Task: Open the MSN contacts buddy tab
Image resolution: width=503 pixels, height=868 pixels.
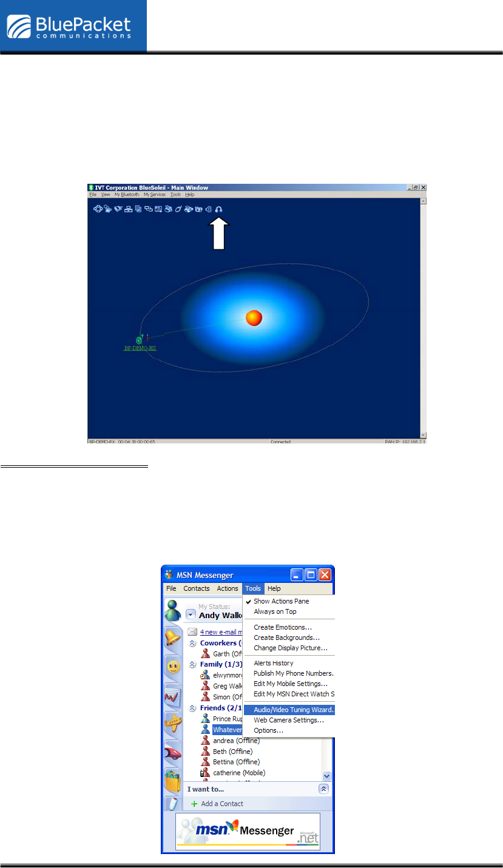Action: coord(174,611)
